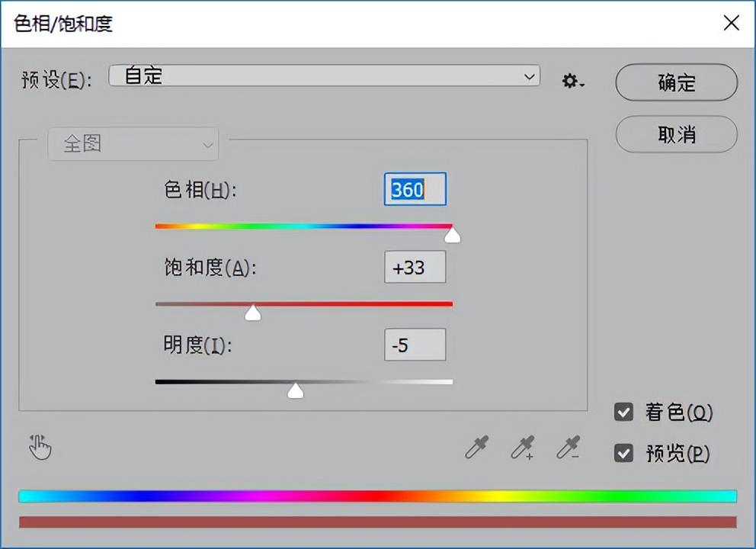756x549 pixels.
Task: Click the 色相(H): label text
Action: [200, 190]
